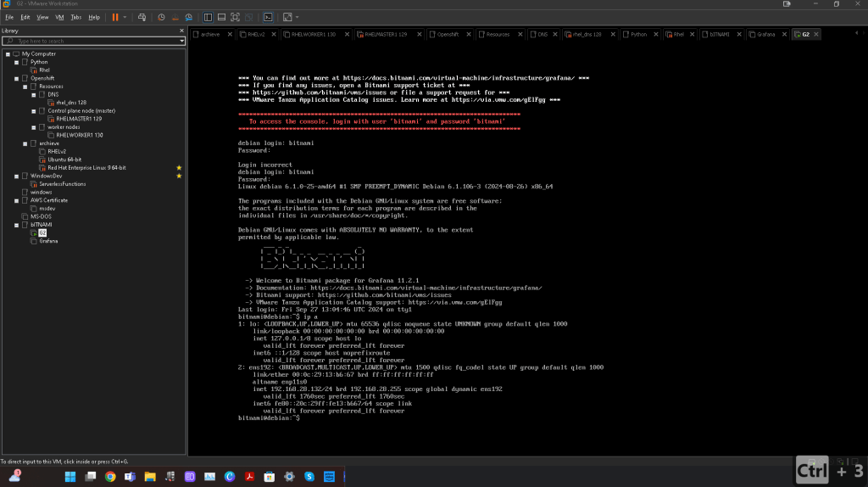Switch to the RHELMASTER1 129 tab
This screenshot has width=868, height=487.
(x=386, y=34)
